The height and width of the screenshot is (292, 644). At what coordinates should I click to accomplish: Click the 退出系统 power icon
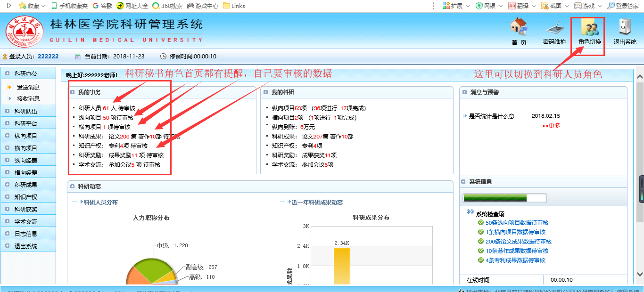click(625, 28)
